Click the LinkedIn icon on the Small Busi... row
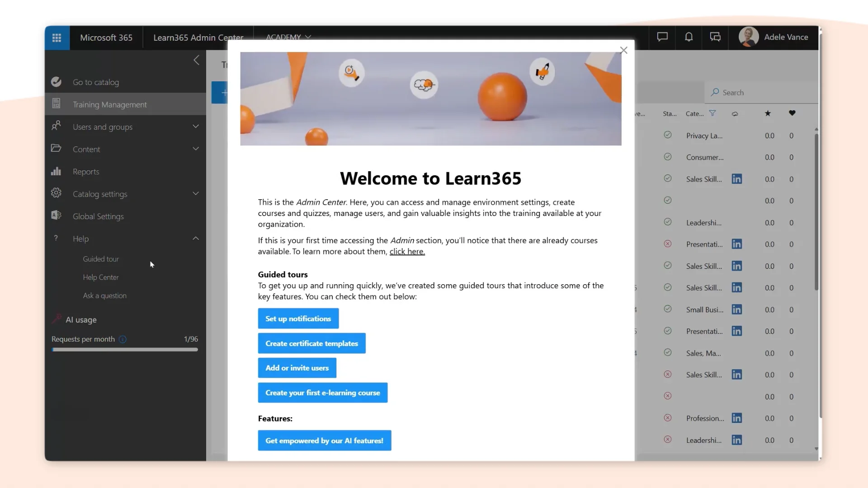The height and width of the screenshot is (488, 868). (x=737, y=310)
